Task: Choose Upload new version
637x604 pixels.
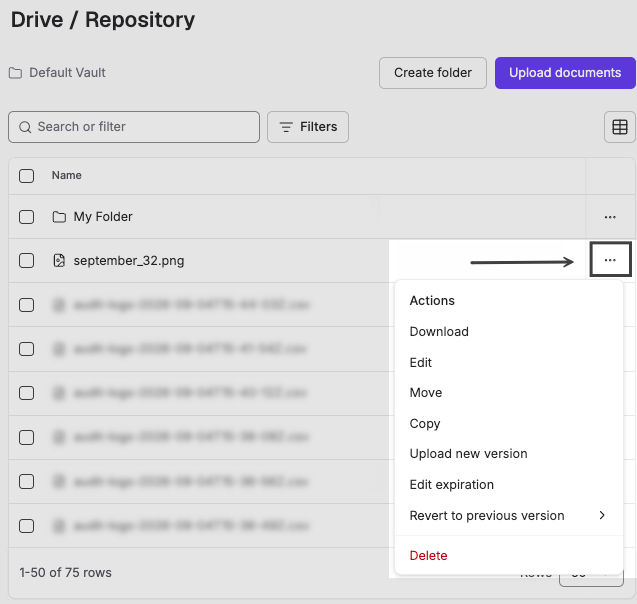Action: tap(468, 454)
